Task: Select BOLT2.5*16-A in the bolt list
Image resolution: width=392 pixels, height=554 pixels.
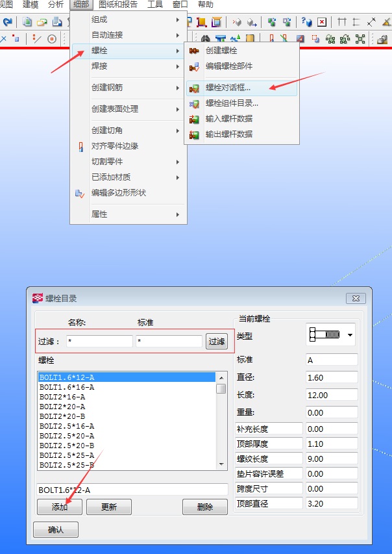Action: tap(127, 426)
